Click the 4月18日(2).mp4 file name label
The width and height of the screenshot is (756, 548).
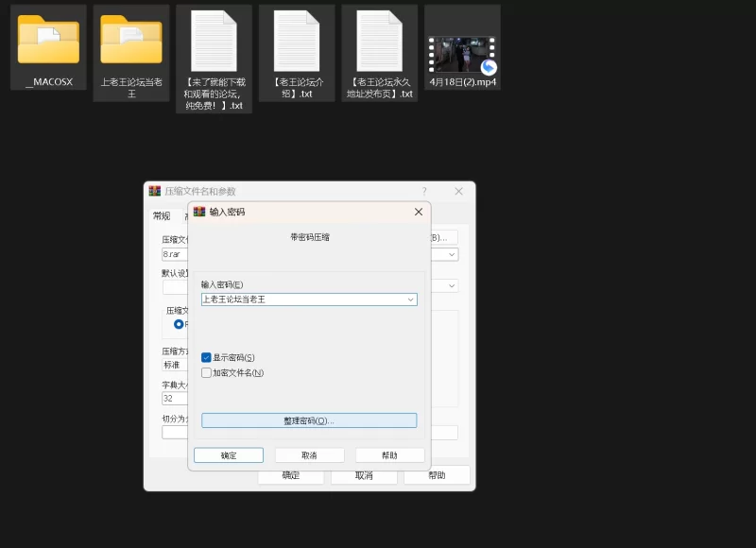(463, 82)
